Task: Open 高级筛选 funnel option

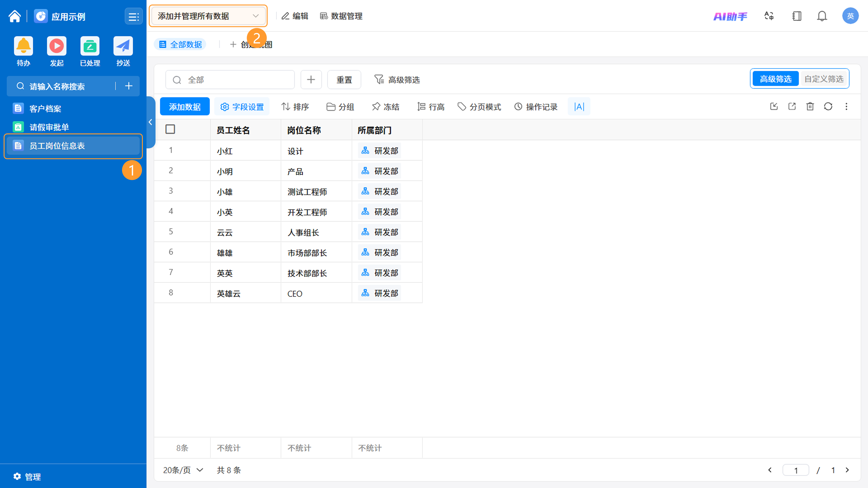Action: tap(397, 80)
